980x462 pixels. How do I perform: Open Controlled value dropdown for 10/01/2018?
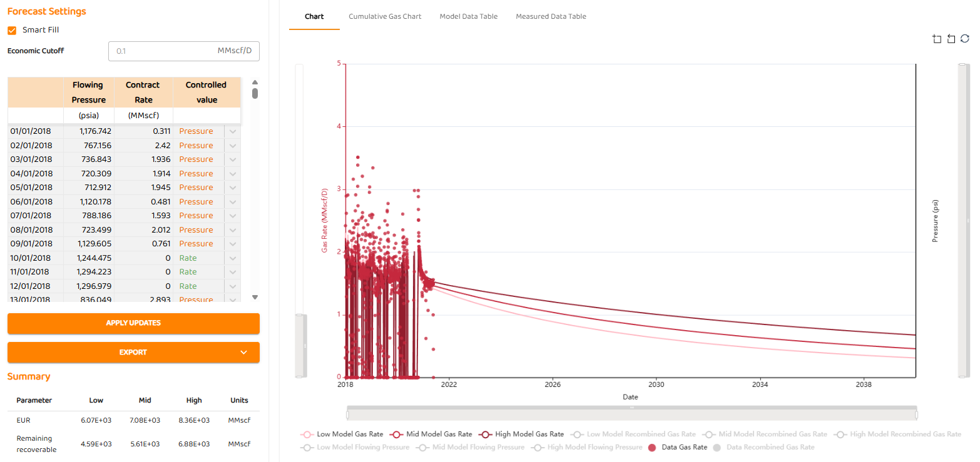tap(232, 258)
